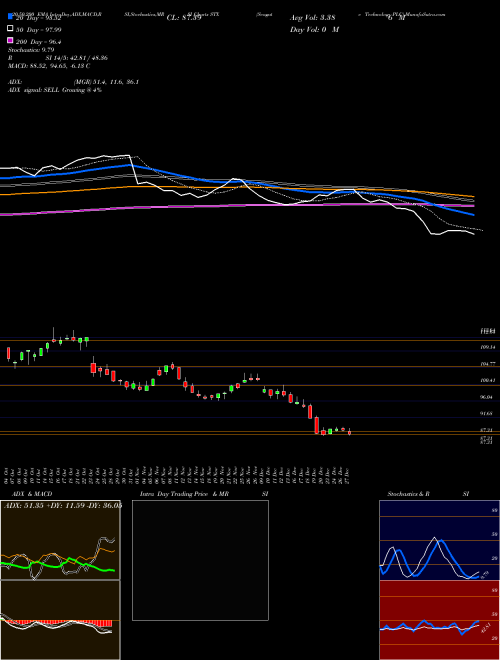Open the Stochastics indicator chart panel
Image resolution: width=500 pixels, height=660 pixels.
click(x=439, y=540)
